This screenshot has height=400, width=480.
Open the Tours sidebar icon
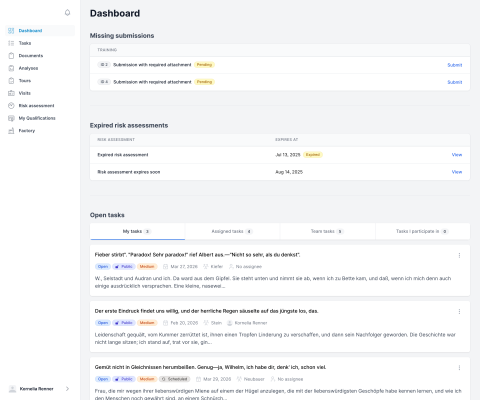(11, 81)
